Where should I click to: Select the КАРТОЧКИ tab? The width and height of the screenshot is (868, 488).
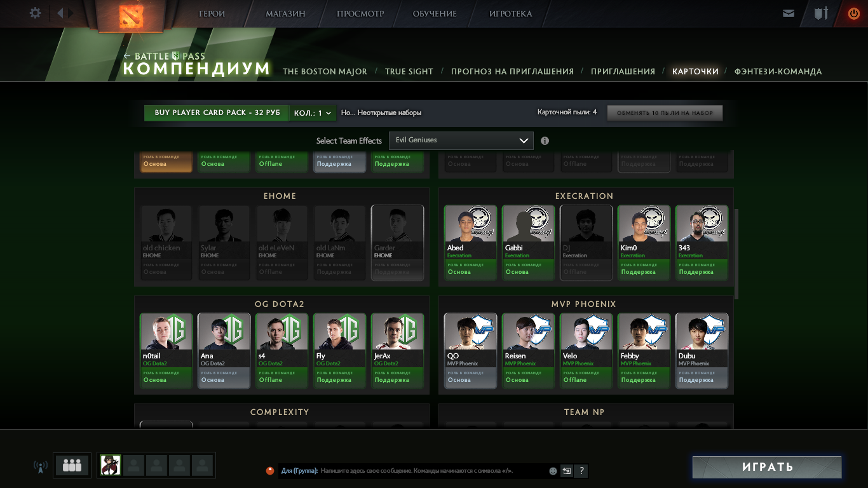coord(695,72)
